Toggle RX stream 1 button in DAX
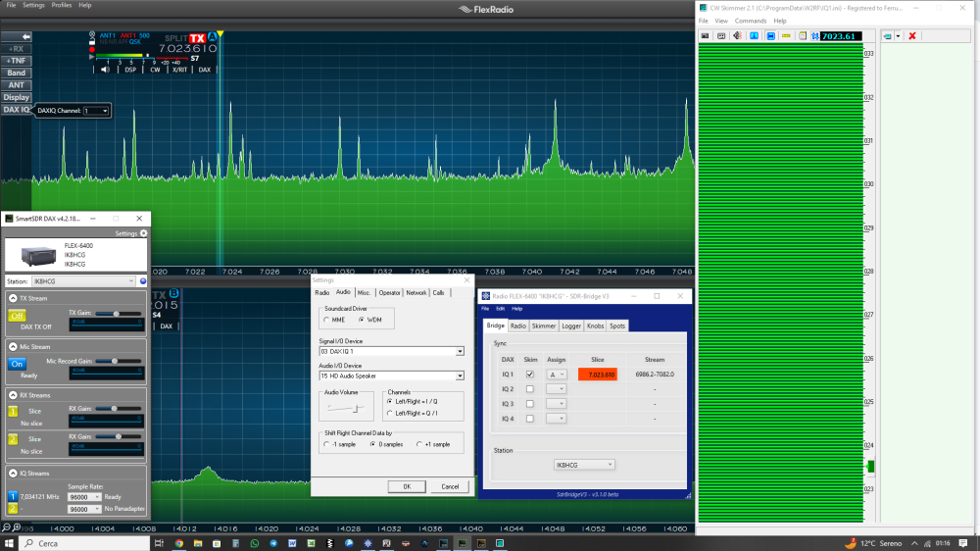Image resolution: width=980 pixels, height=551 pixels. [x=13, y=411]
